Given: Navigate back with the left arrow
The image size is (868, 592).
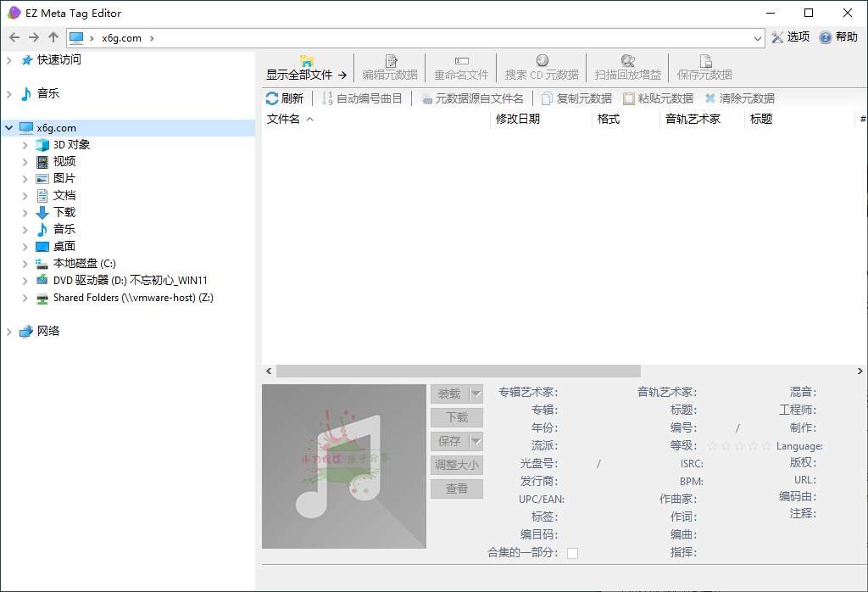Looking at the screenshot, I should click(x=14, y=37).
